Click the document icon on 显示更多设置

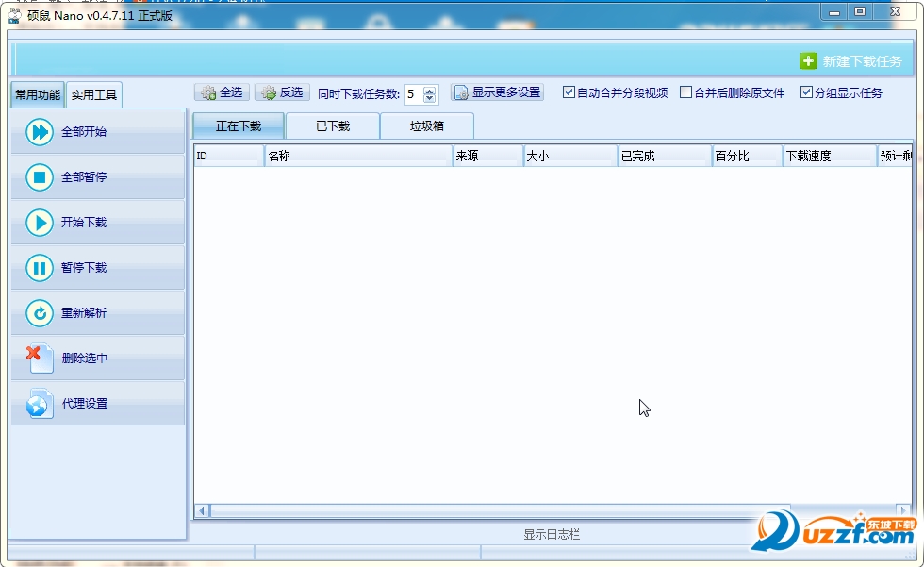tap(461, 92)
